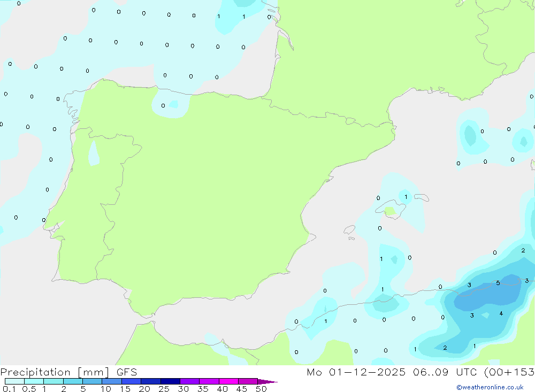535x392 pixels.
Task: Click the precipitation value '5' on the map
Action: click(x=498, y=283)
